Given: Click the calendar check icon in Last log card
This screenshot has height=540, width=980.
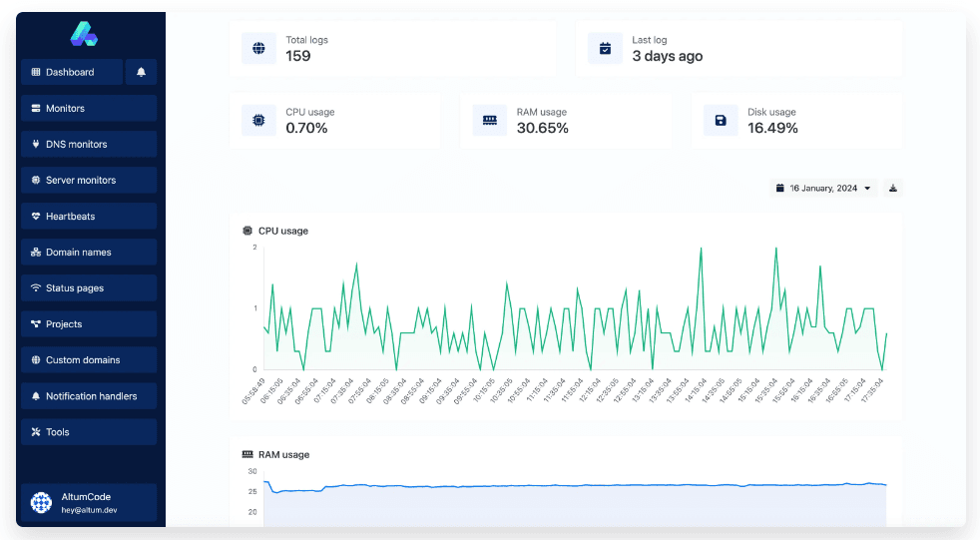Looking at the screenshot, I should (x=605, y=48).
